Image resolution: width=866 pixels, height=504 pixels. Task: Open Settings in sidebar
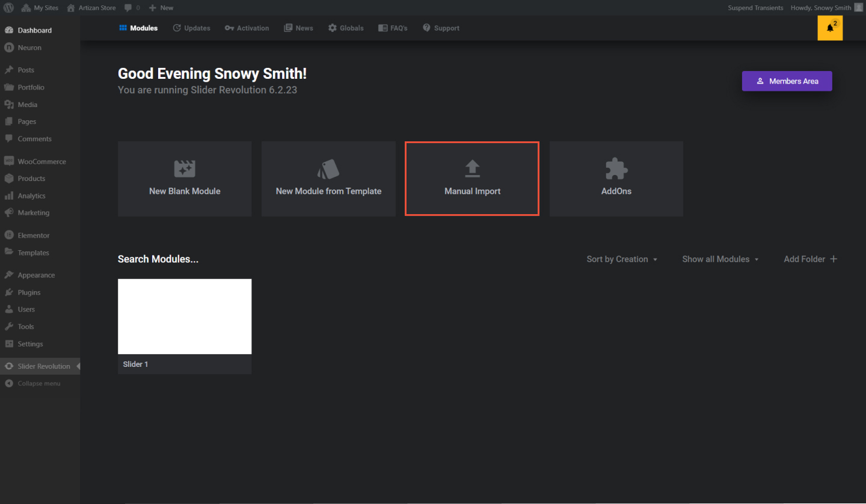[x=40, y=344]
